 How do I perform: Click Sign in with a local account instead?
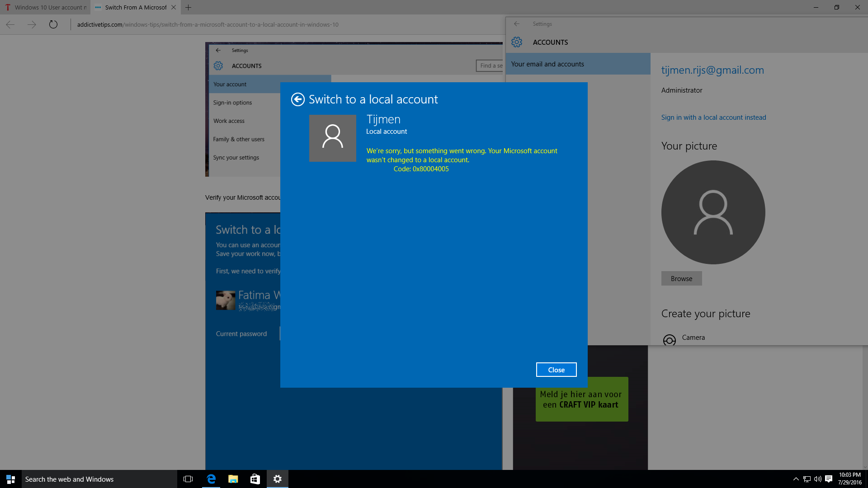coord(713,117)
